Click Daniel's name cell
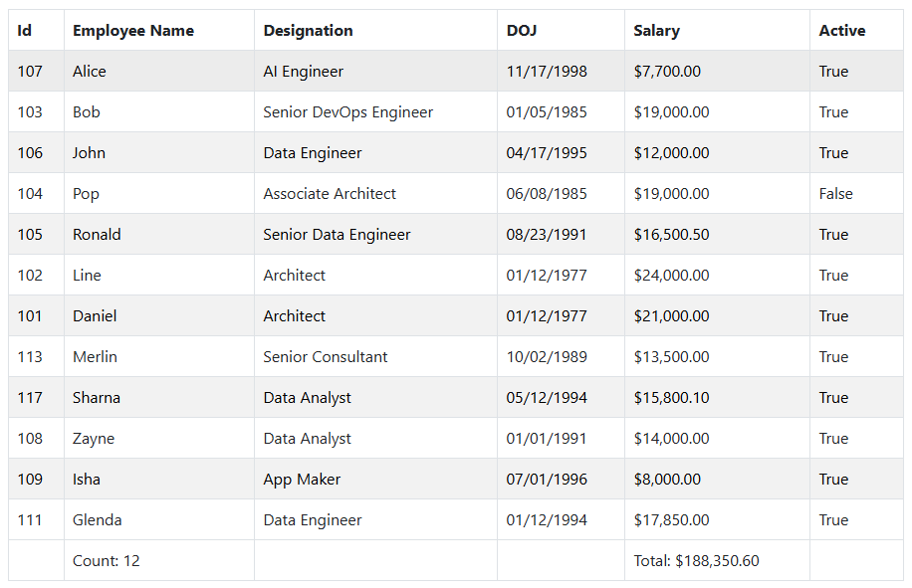 95,316
